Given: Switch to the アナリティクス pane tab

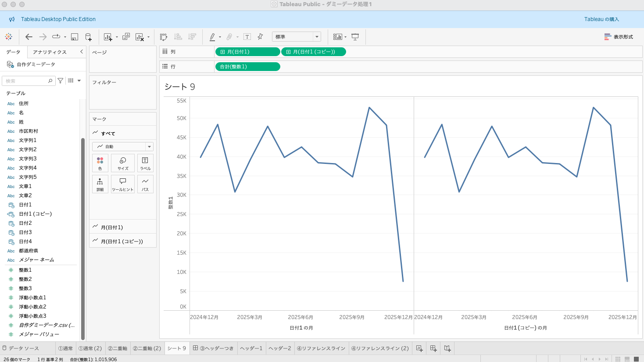Looking at the screenshot, I should click(x=50, y=52).
